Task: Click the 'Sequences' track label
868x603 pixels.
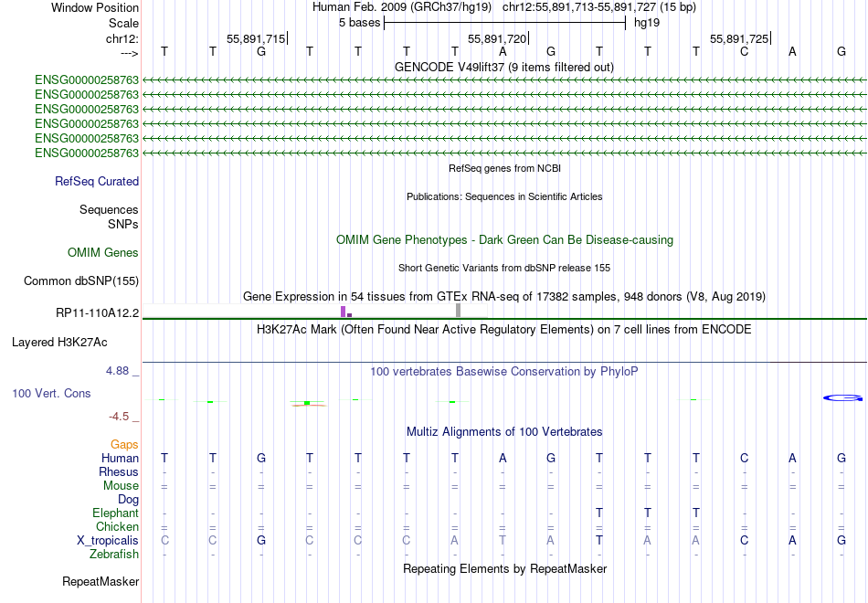Action: [109, 209]
